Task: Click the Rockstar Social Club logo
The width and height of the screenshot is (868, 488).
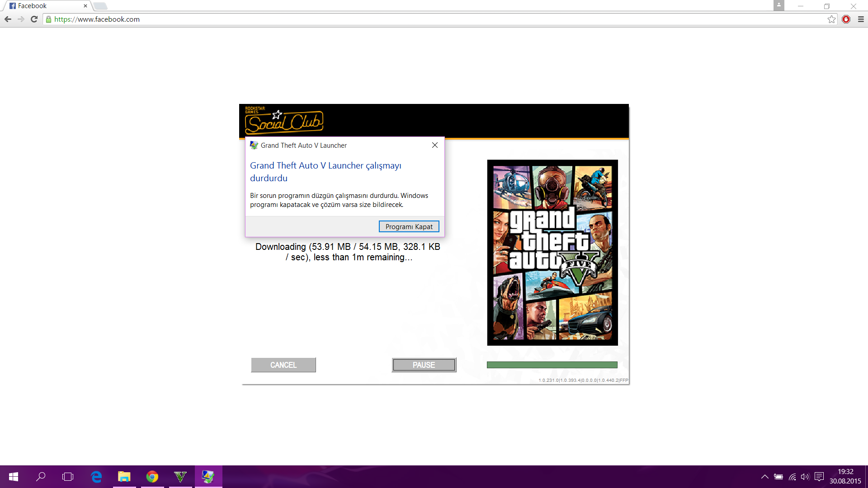Action: point(284,120)
